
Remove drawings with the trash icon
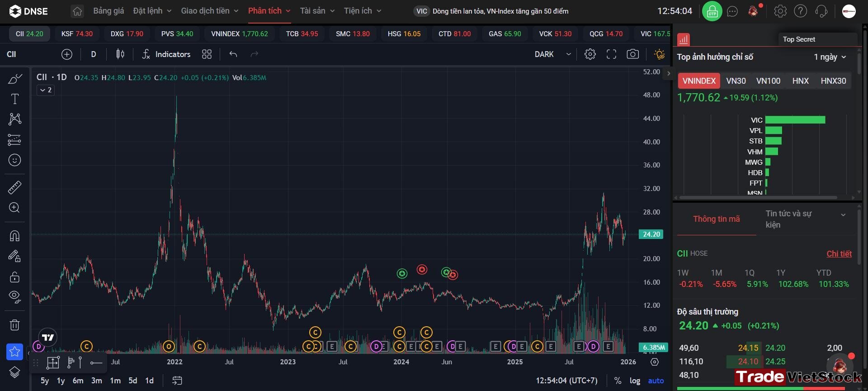[14, 324]
